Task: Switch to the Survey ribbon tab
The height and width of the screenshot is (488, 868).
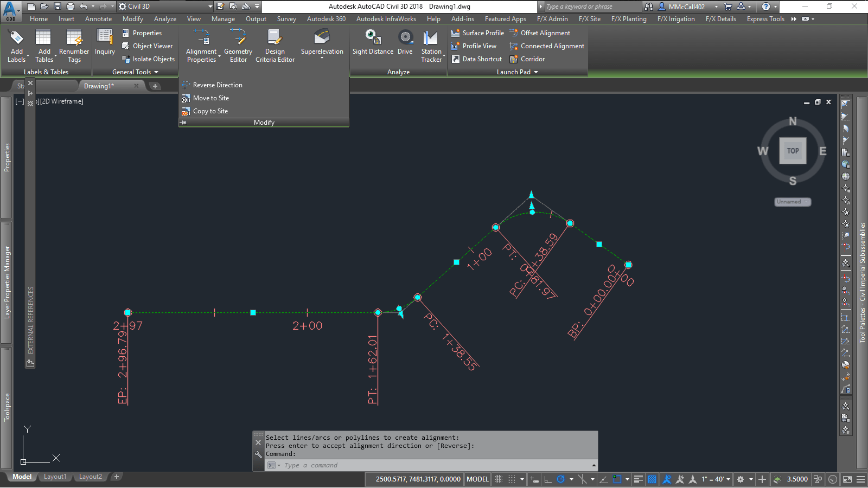Action: pyautogui.click(x=286, y=19)
